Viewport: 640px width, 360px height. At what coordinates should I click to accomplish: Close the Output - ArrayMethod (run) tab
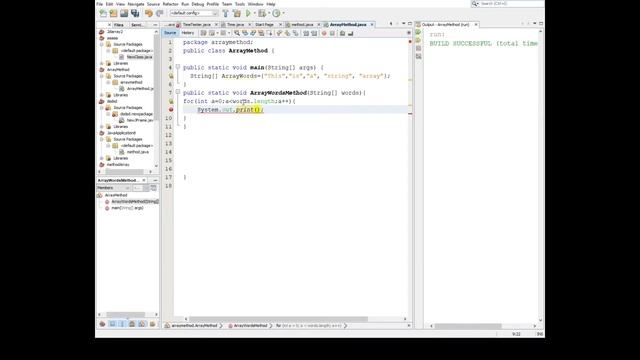coord(476,25)
